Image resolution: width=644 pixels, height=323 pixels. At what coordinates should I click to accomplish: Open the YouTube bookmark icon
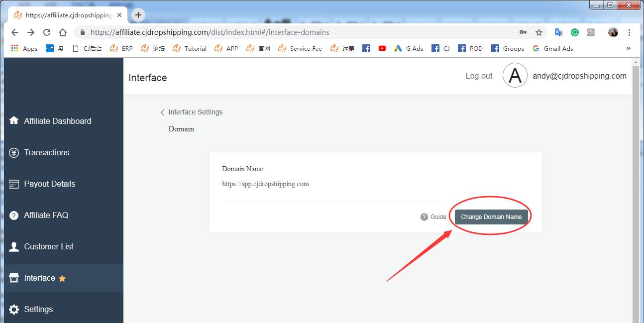point(382,48)
